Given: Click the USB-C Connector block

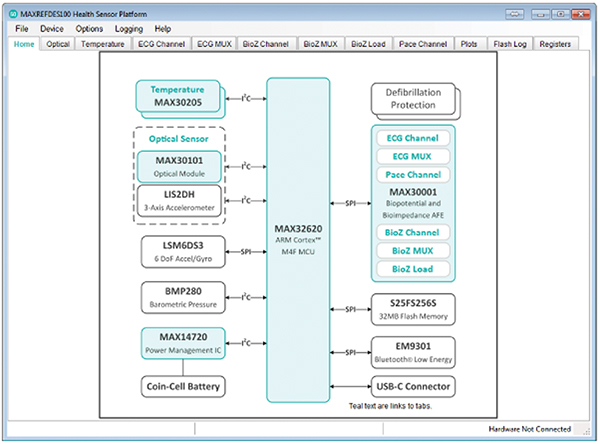Looking at the screenshot, I should pyautogui.click(x=413, y=387).
